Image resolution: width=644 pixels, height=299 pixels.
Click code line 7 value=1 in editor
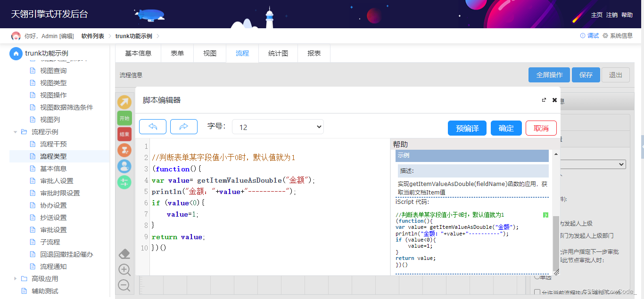point(182,214)
